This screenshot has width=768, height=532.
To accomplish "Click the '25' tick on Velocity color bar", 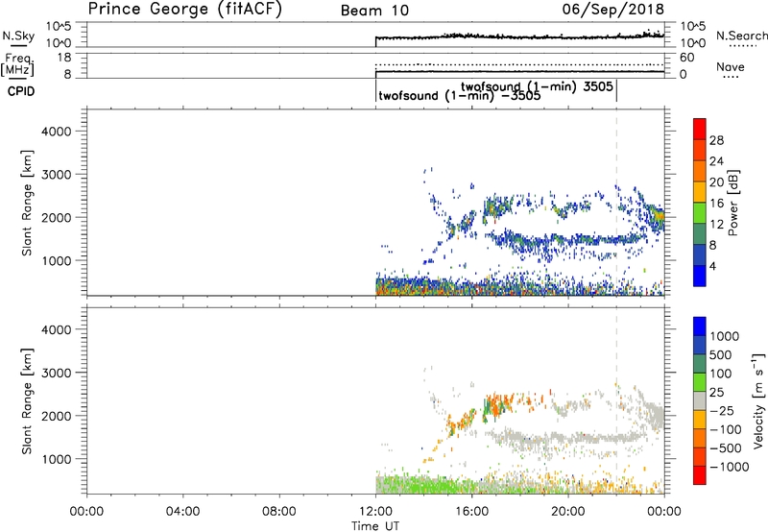I will tap(716, 393).
